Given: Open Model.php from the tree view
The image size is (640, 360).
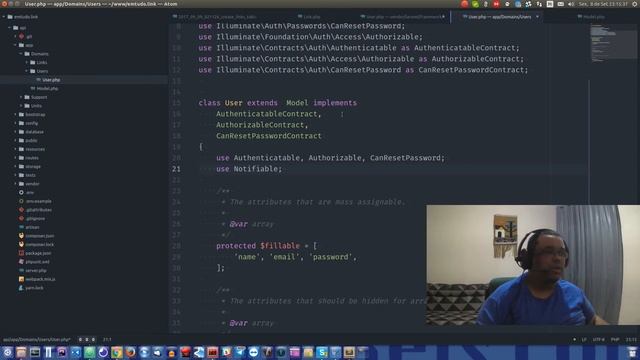Looking at the screenshot, I should [47, 89].
